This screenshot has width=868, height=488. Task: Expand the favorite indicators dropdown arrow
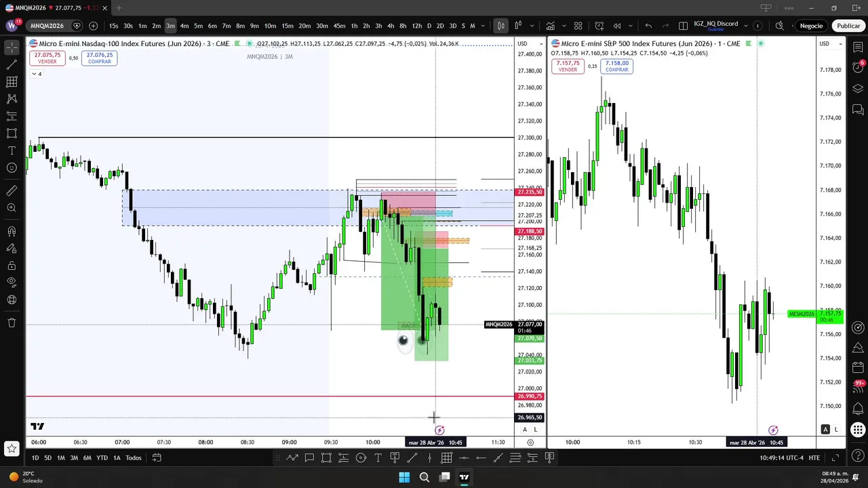coord(564,26)
